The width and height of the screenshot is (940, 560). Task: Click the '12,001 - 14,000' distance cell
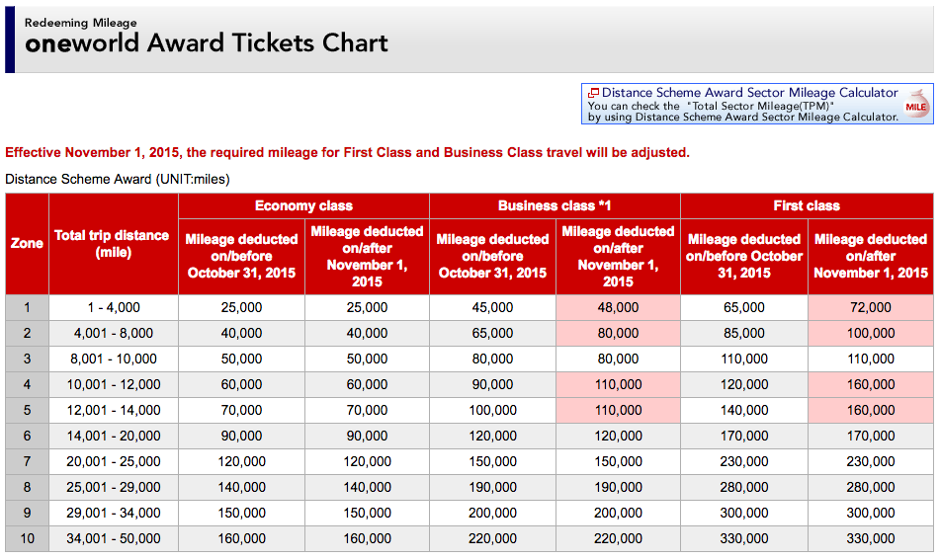114,411
